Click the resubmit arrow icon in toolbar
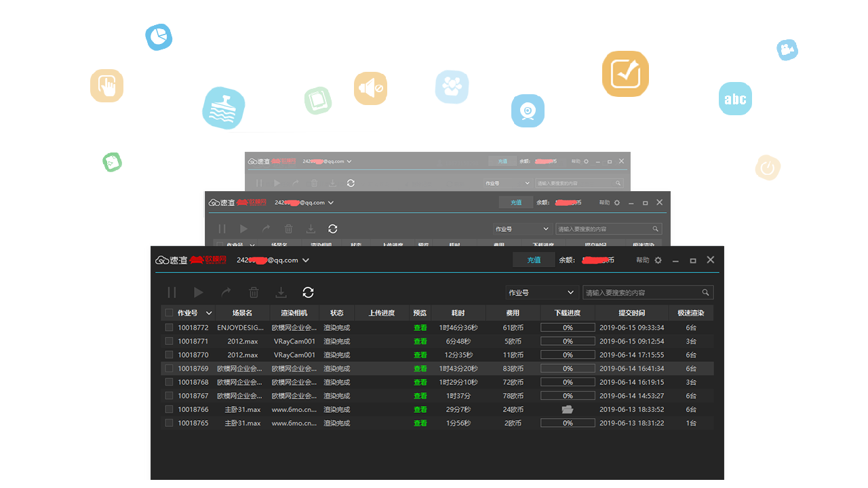This screenshot has height=488, width=868. (226, 292)
